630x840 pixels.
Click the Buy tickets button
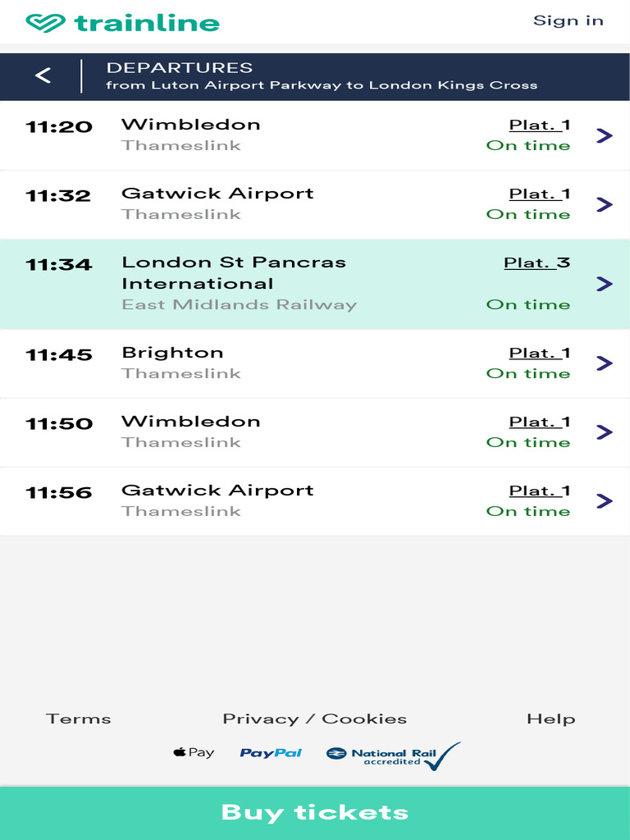pyautogui.click(x=315, y=813)
